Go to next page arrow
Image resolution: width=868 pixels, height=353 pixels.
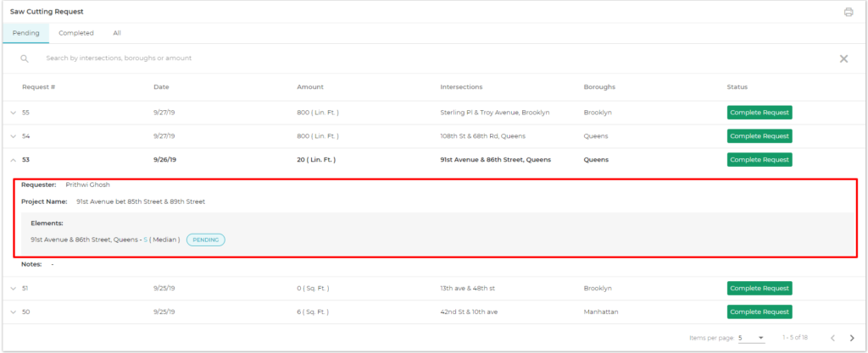tap(851, 338)
